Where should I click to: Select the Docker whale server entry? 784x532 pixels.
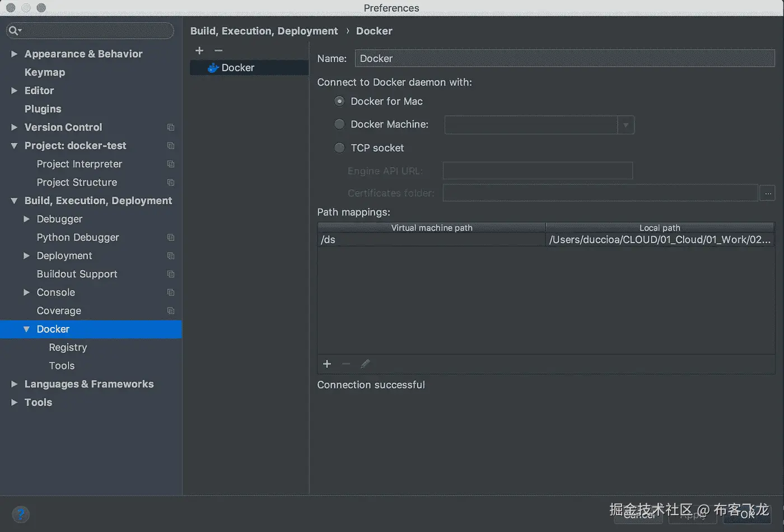[249, 68]
